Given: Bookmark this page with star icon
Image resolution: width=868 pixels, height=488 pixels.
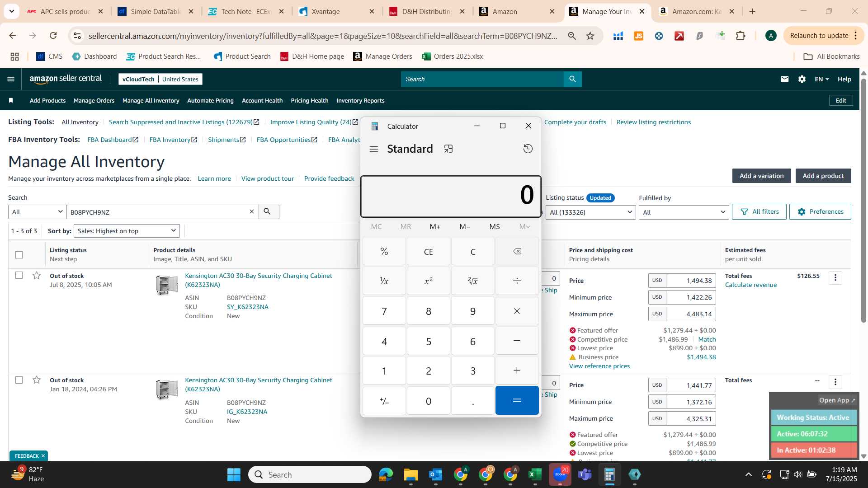Looking at the screenshot, I should (x=590, y=36).
